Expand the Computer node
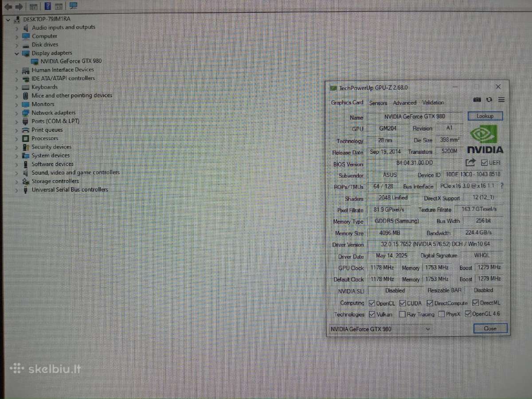532x399 pixels. (x=17, y=36)
